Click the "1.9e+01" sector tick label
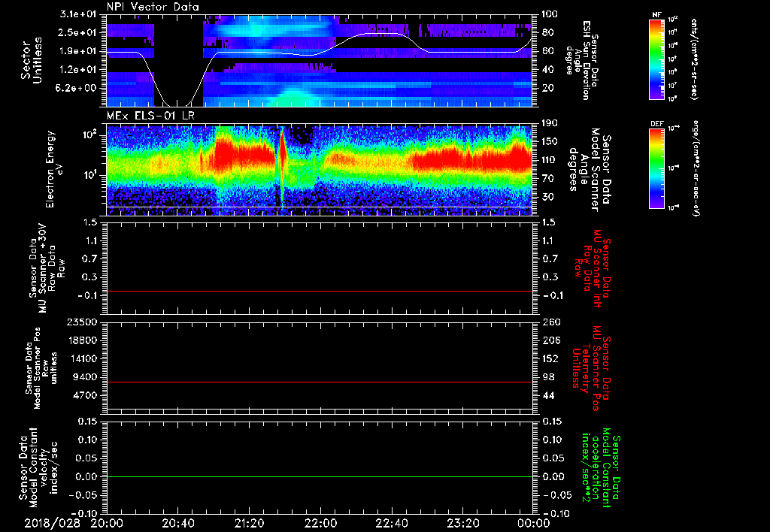The height and width of the screenshot is (532, 770). (80, 51)
